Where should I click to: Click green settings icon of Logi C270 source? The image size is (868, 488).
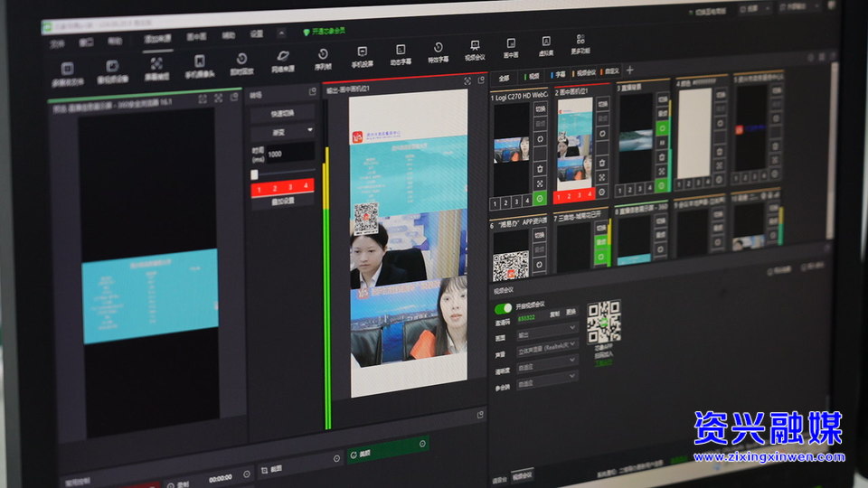[x=540, y=198]
